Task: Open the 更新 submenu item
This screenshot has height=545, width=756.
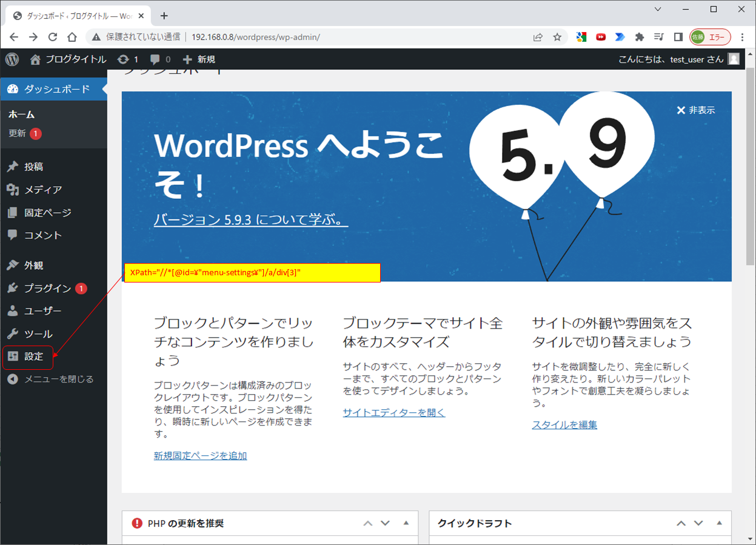Action: click(x=25, y=133)
